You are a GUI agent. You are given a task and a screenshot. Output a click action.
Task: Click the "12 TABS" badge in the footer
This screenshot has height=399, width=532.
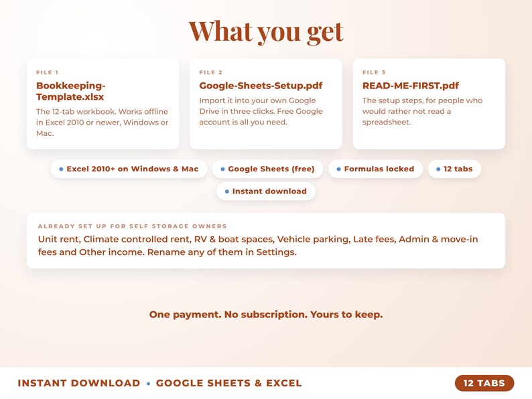(484, 383)
